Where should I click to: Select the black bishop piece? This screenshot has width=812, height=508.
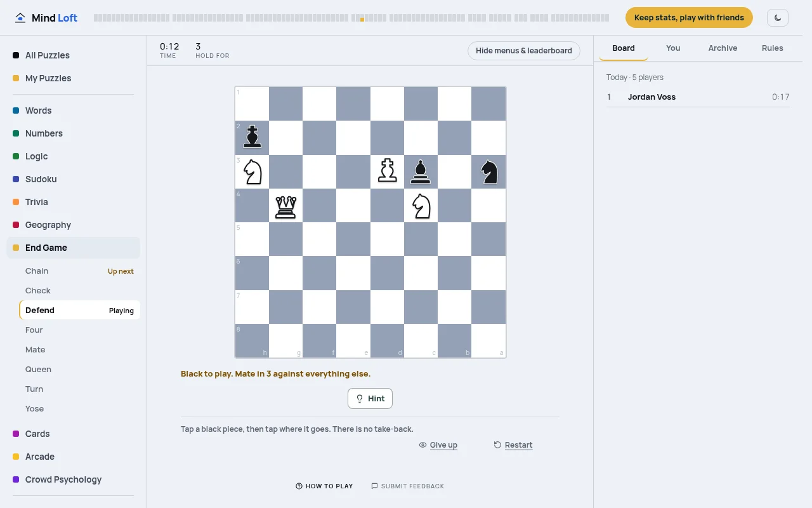421,171
